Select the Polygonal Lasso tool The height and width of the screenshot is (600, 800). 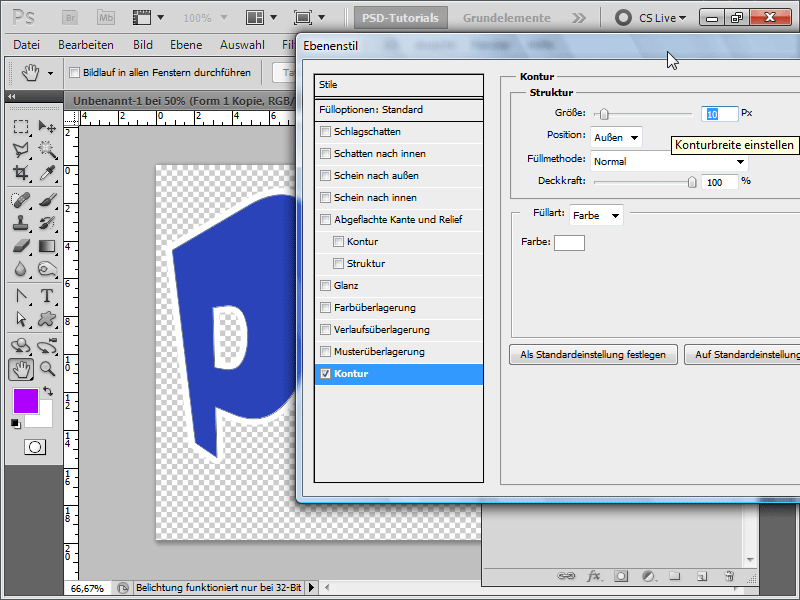tap(21, 149)
